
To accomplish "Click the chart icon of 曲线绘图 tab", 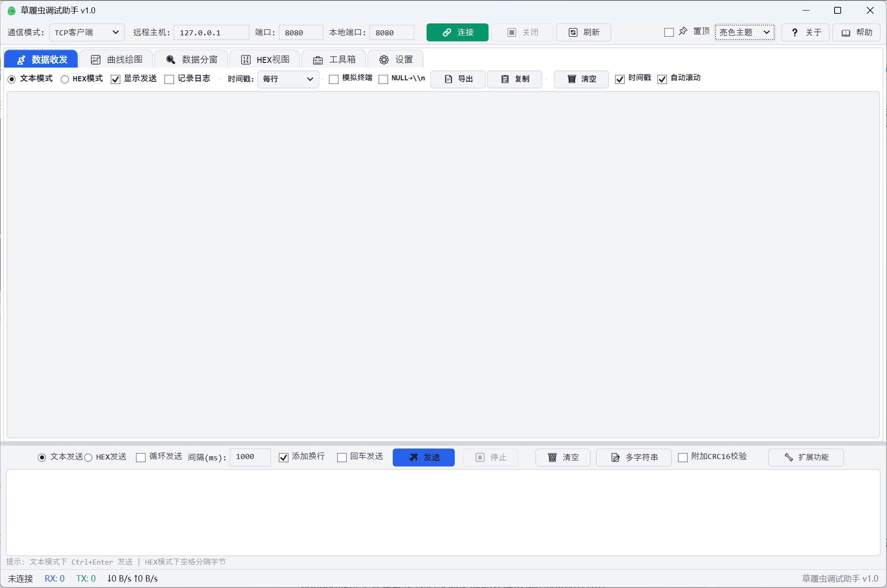I will pyautogui.click(x=96, y=60).
